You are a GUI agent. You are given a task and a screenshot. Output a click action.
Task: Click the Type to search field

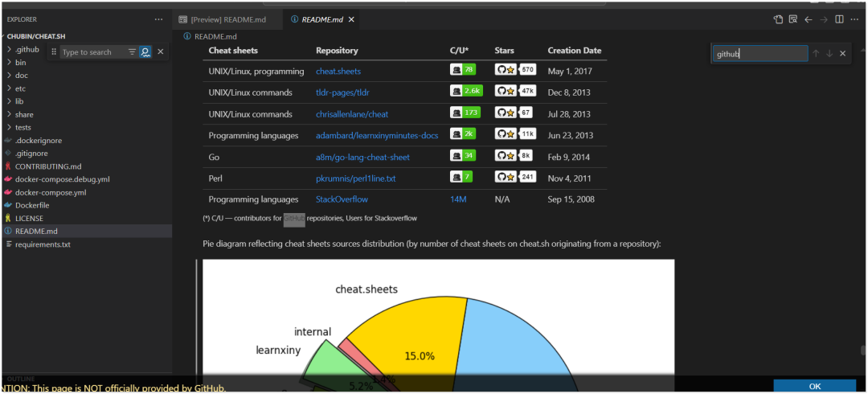[x=92, y=52]
